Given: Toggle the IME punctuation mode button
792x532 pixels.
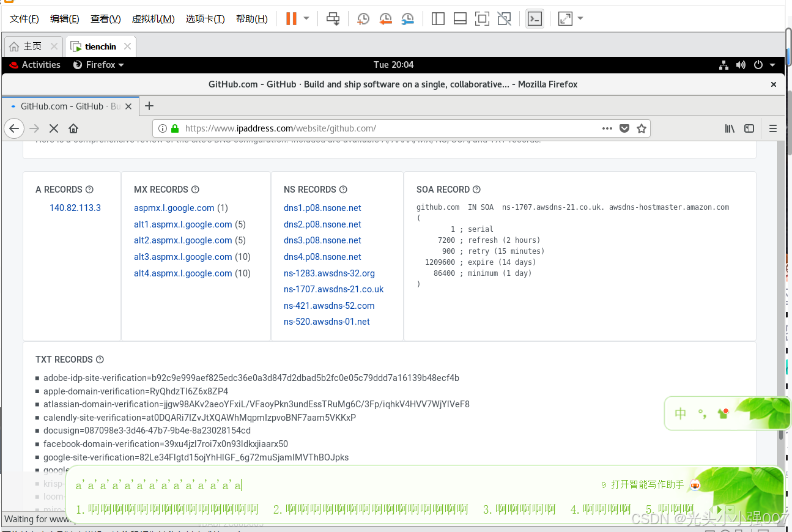Looking at the screenshot, I should [x=703, y=414].
